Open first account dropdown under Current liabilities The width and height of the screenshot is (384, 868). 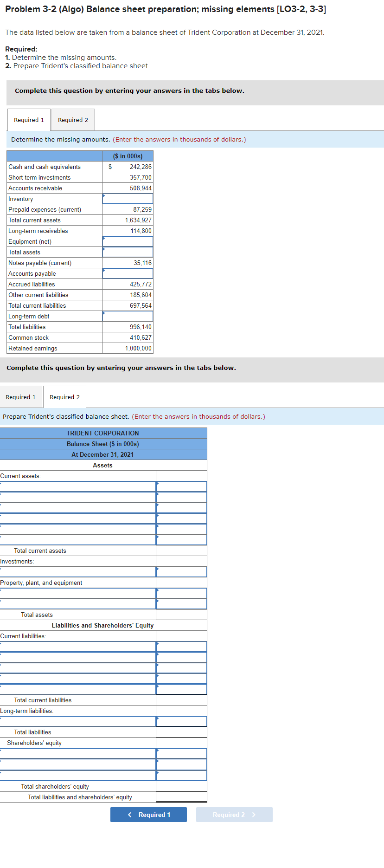pyautogui.click(x=78, y=647)
